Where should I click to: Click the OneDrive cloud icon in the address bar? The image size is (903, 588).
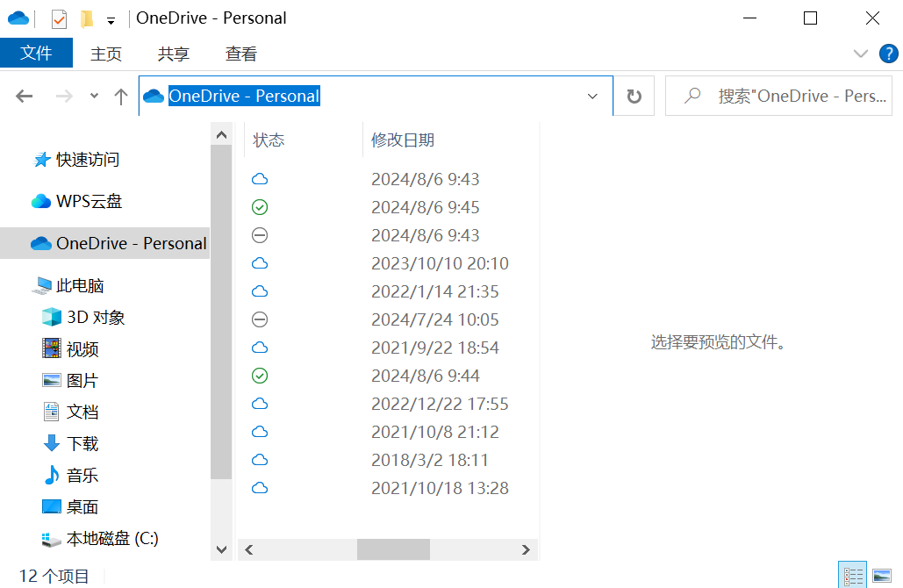(153, 96)
